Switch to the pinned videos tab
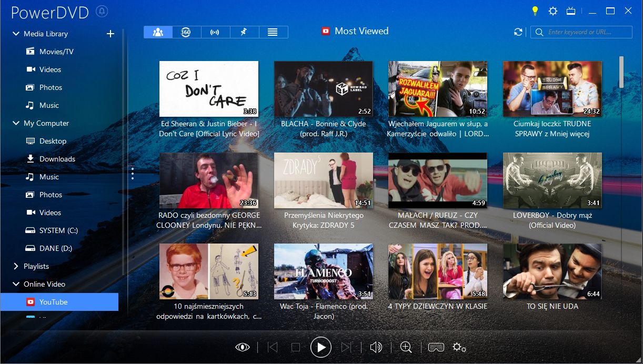Image resolution: width=643 pixels, height=364 pixels. click(244, 32)
